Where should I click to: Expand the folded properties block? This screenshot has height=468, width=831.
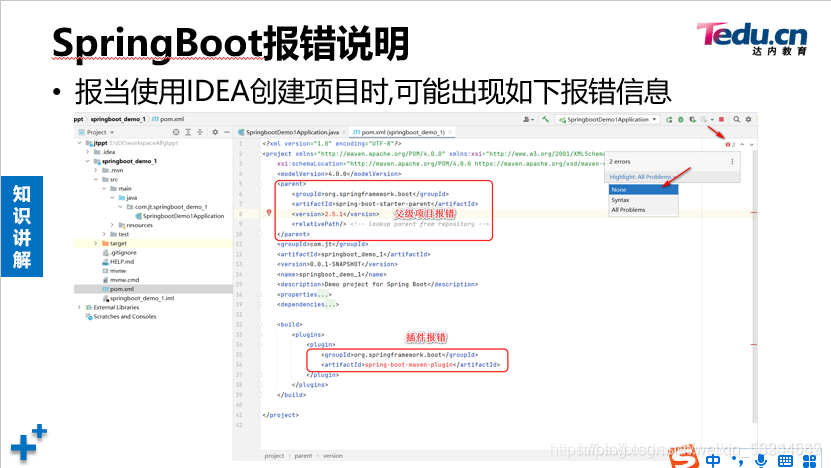click(x=323, y=294)
